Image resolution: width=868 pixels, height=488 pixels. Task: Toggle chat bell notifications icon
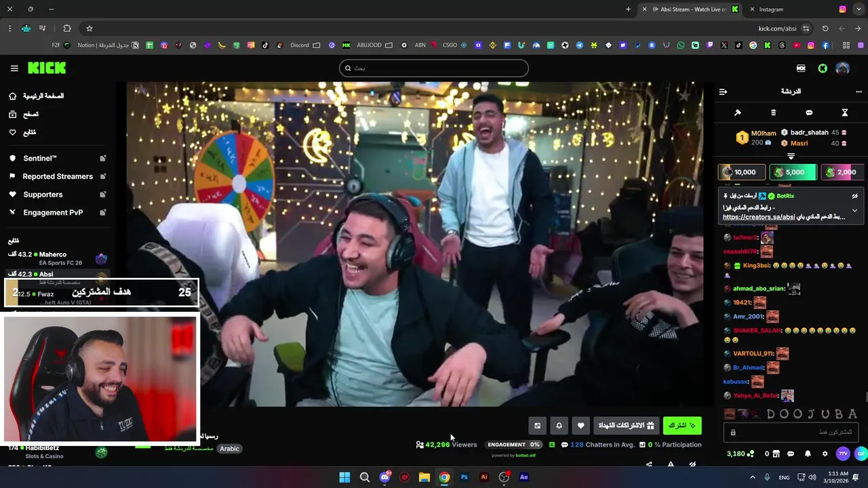(808, 453)
